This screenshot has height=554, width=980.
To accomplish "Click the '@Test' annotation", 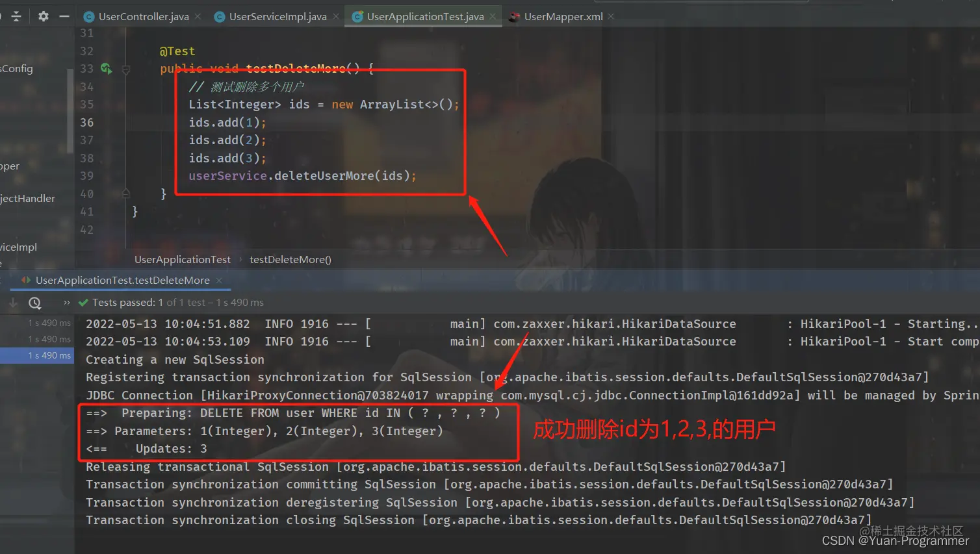I will (177, 51).
